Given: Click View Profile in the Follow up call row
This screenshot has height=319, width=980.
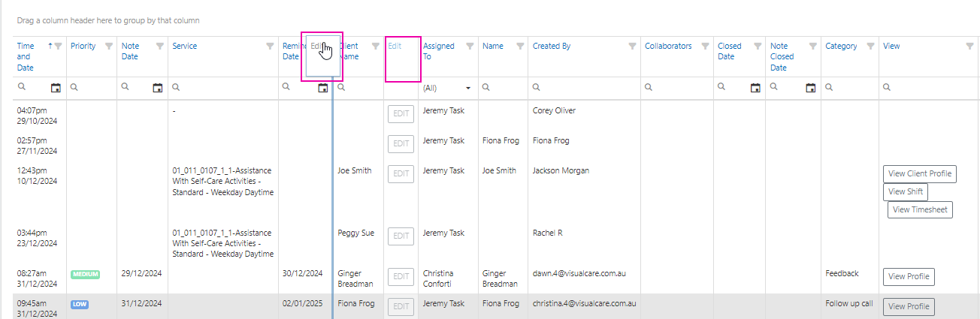Looking at the screenshot, I should click(909, 306).
